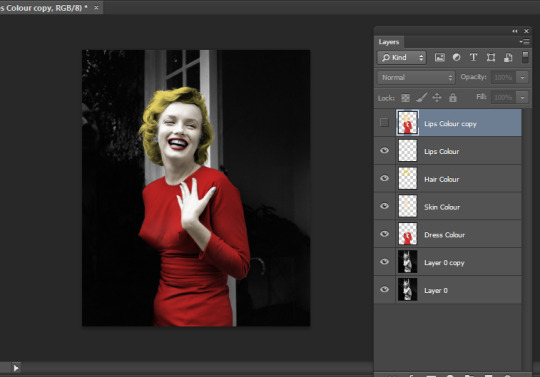
Task: Click the Lips Colour layer thumbnail
Action: (408, 150)
